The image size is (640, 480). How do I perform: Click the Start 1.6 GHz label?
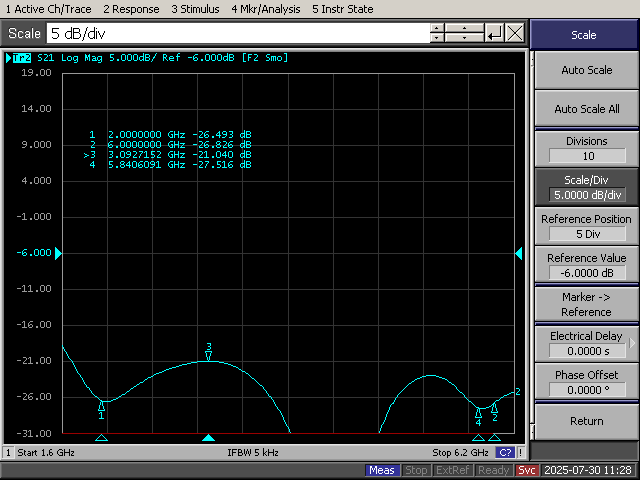46,453
